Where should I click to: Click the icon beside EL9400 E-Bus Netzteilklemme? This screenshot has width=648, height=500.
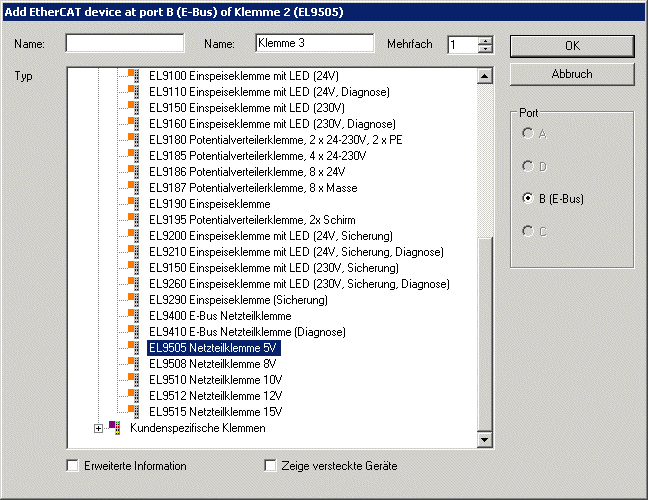133,316
